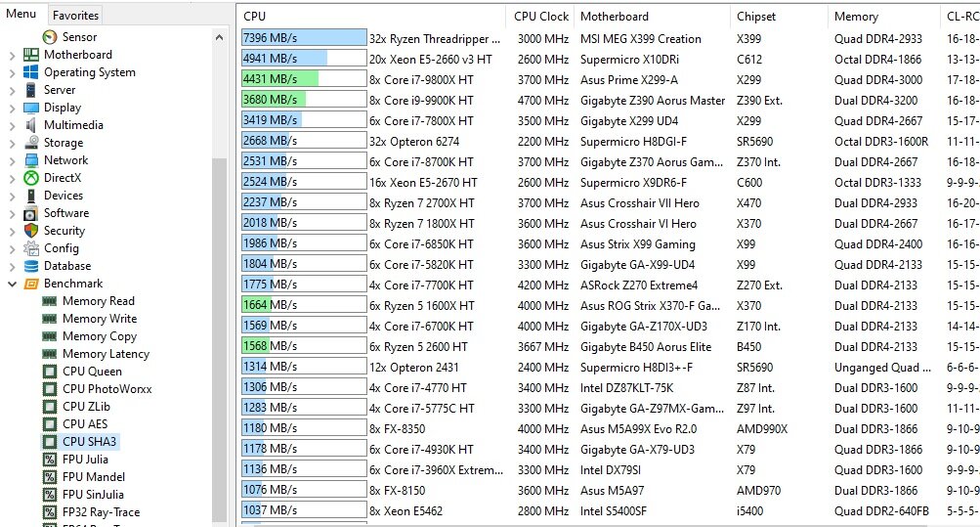This screenshot has height=527, width=980.
Task: Click the Memory Write RAM icon
Action: [x=50, y=319]
